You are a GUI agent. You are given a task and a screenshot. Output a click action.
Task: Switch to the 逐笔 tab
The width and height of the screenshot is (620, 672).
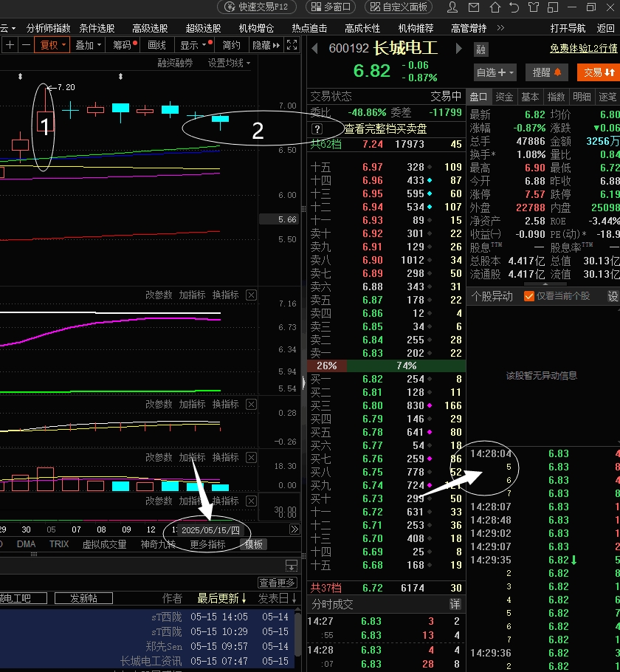tap(607, 97)
